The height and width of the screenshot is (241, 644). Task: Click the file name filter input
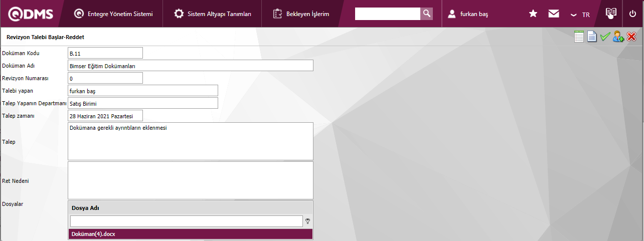[x=187, y=221]
